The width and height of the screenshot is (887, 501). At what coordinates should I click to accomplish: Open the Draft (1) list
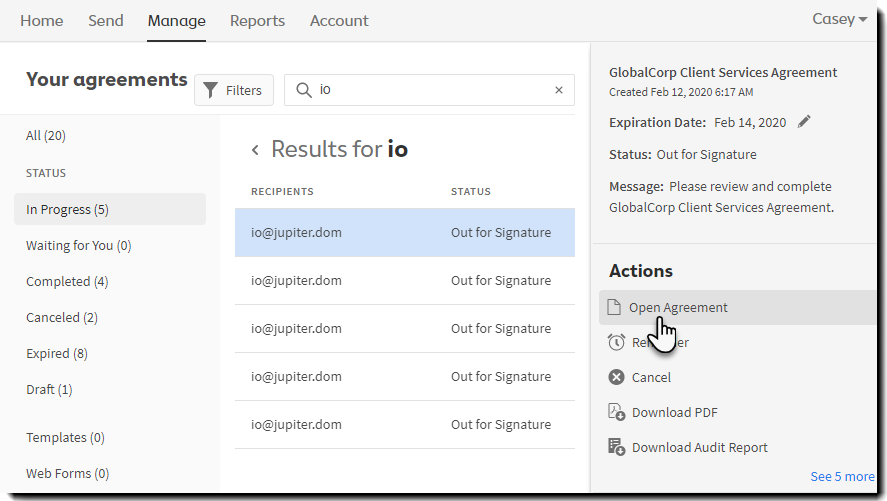coord(49,389)
